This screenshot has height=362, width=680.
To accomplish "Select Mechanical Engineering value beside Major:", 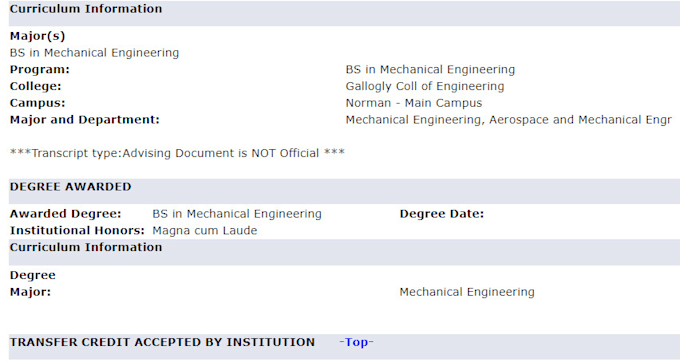I will click(467, 292).
